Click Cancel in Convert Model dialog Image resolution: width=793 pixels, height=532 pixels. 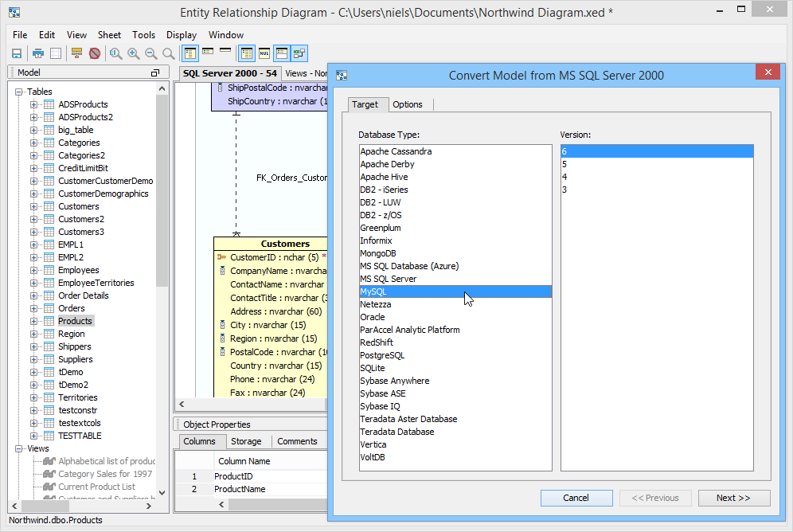(576, 498)
